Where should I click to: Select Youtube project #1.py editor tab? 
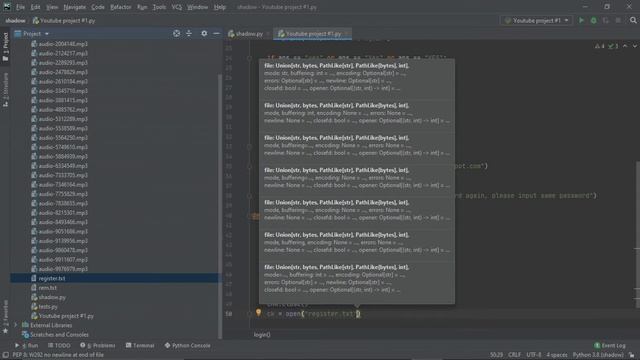[312, 34]
